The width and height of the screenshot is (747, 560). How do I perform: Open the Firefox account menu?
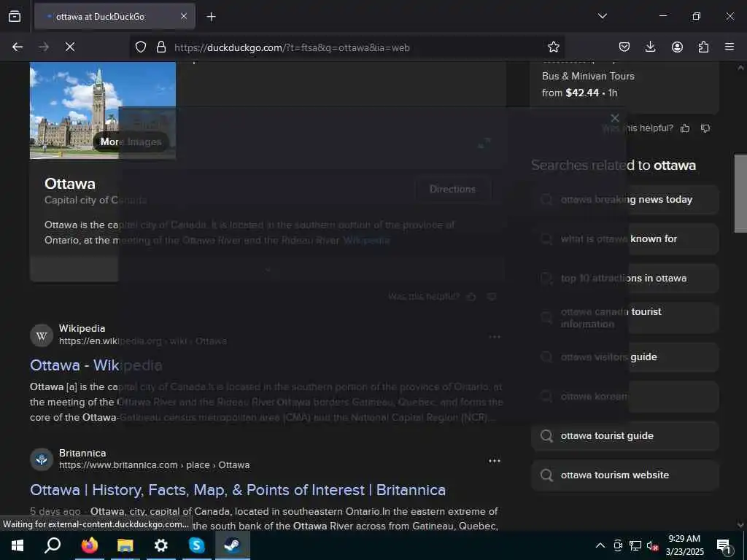(677, 47)
